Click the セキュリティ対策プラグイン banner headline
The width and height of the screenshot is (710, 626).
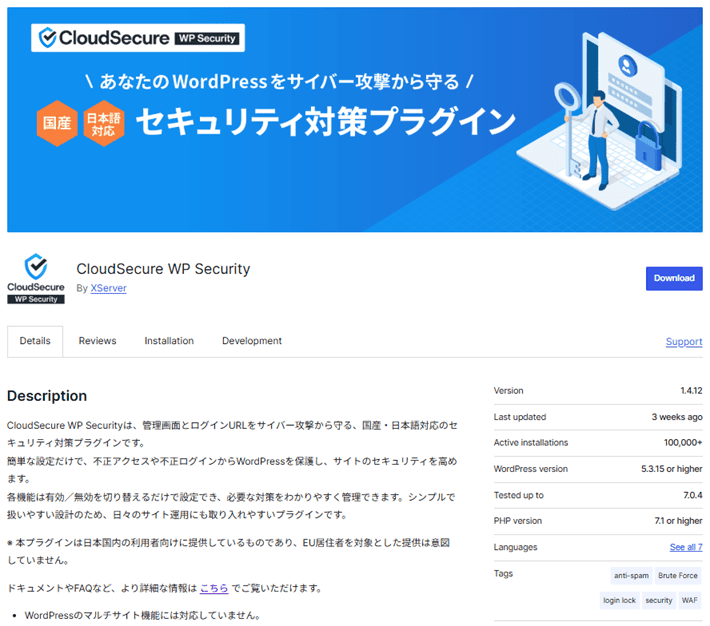coord(326,122)
